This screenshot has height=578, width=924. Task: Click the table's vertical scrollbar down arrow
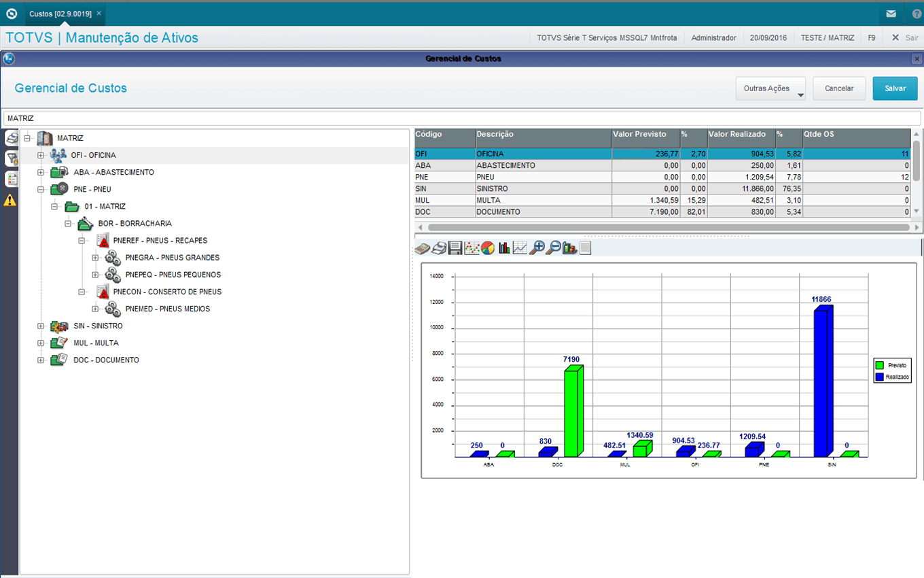coord(916,211)
